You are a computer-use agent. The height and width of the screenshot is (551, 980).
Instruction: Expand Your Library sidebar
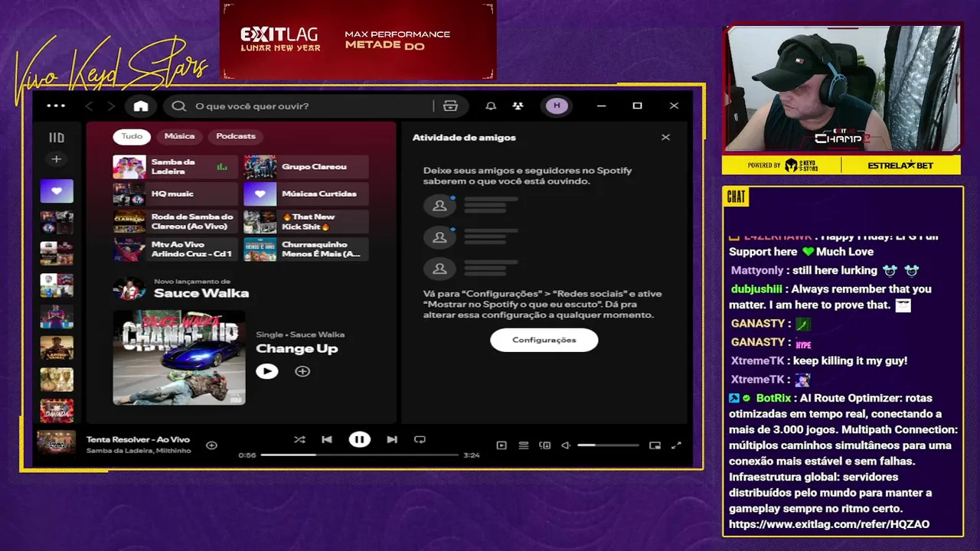click(57, 138)
